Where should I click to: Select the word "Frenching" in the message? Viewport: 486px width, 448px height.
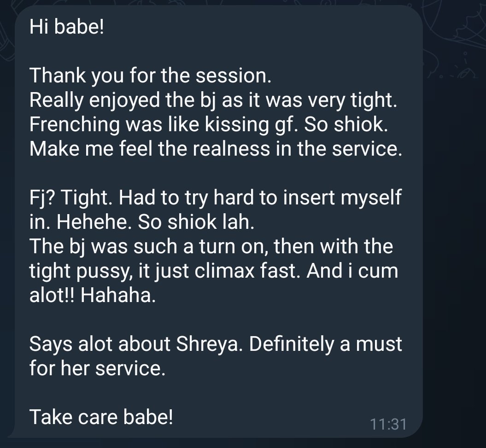pos(74,124)
